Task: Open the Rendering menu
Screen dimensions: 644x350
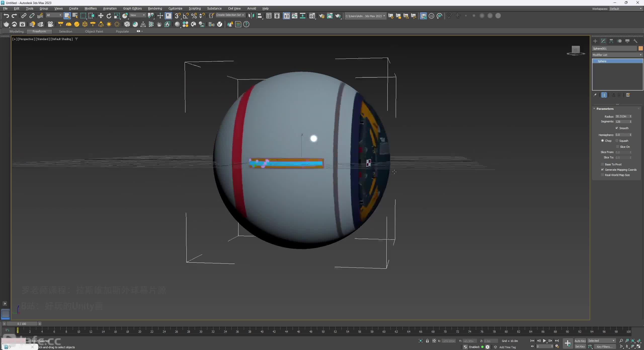Action: [x=155, y=9]
